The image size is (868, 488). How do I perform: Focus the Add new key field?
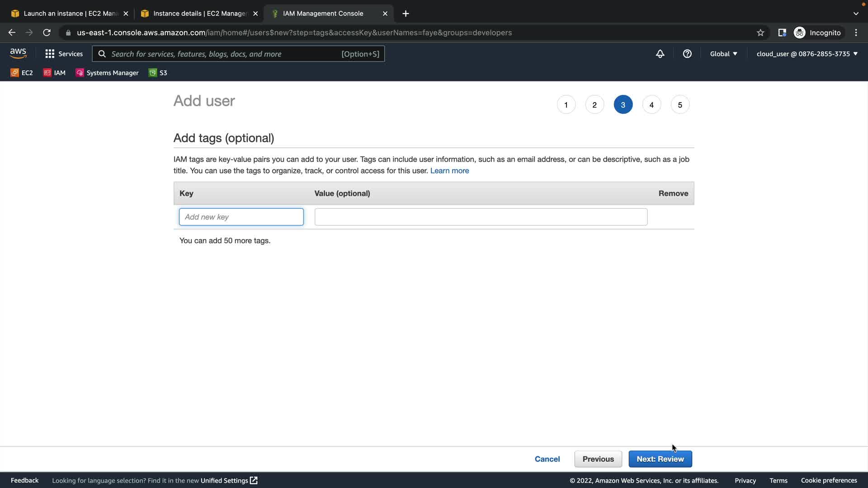pos(241,217)
